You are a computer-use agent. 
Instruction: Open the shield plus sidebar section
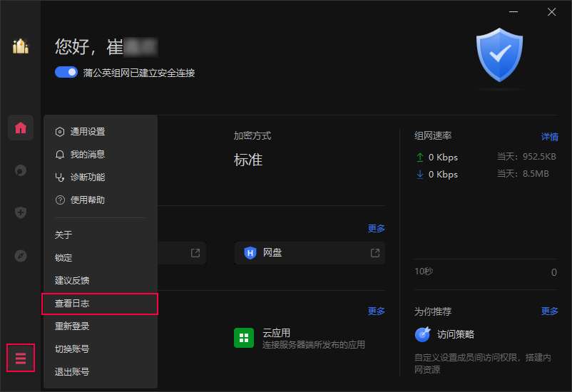(x=21, y=212)
